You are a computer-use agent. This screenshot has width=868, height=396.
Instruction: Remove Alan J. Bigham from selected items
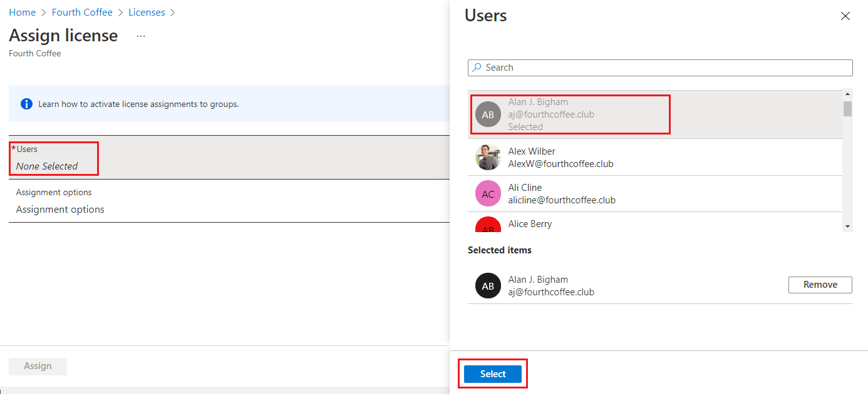pyautogui.click(x=820, y=285)
